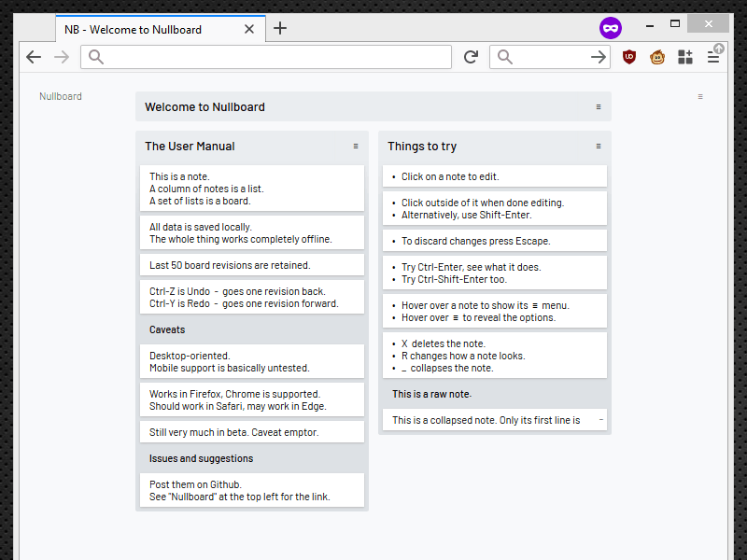Click the Desktop-oriented note
Viewport: 747px width, 560px height.
point(252,361)
